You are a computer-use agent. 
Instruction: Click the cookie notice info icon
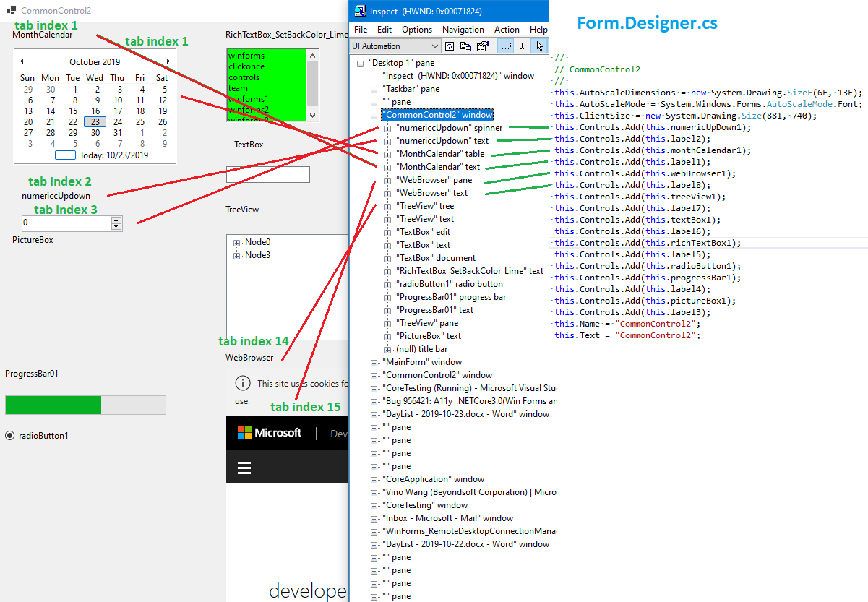244,384
